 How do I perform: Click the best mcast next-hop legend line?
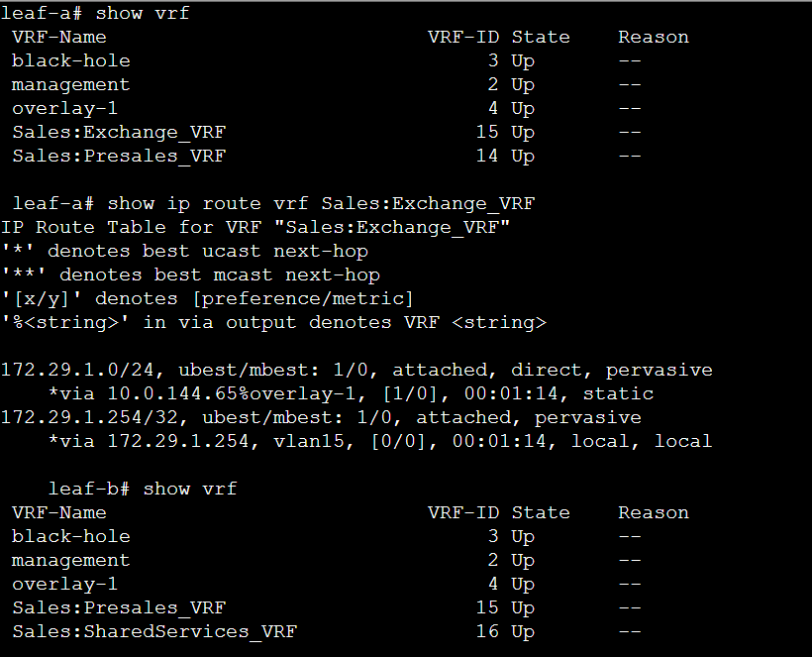pyautogui.click(x=190, y=274)
